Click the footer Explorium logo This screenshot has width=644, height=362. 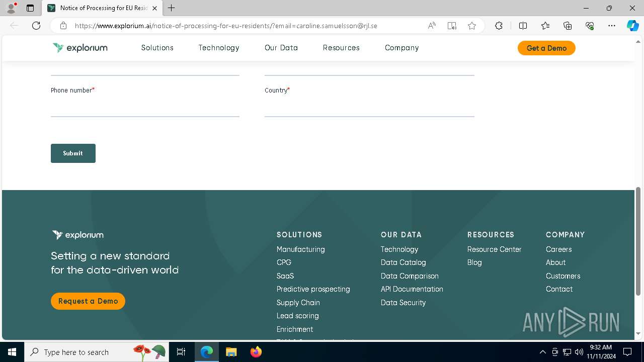pyautogui.click(x=78, y=235)
